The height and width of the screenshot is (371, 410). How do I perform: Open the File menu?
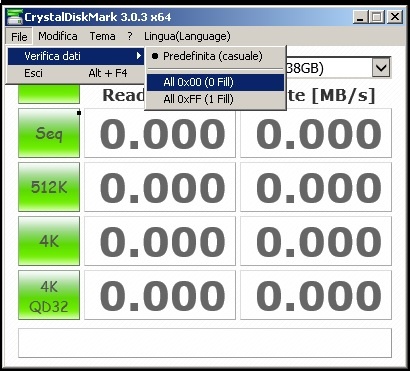[x=19, y=36]
